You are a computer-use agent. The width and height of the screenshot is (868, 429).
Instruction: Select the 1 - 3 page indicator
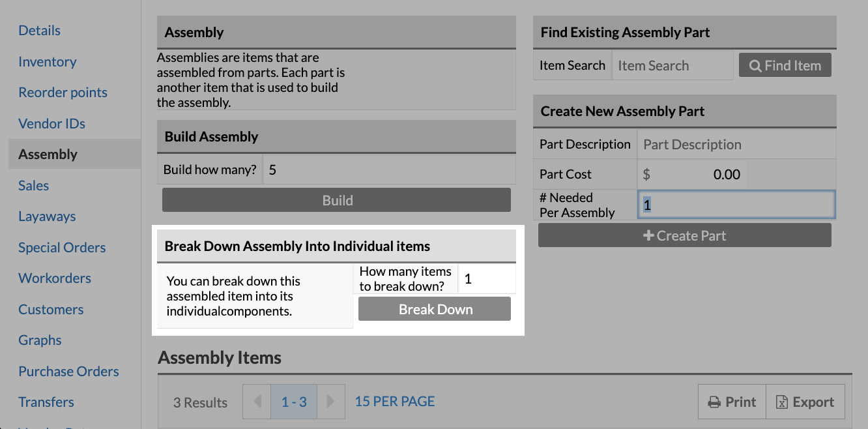point(293,402)
